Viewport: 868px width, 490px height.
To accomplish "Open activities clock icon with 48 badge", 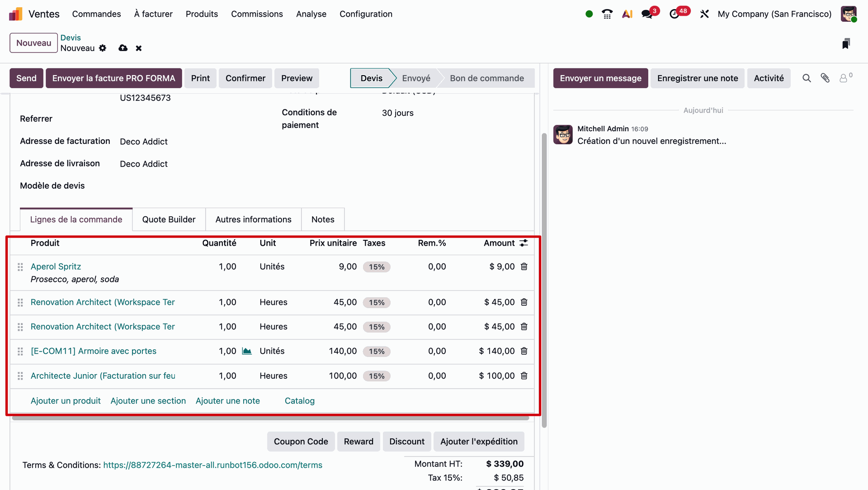I will coord(675,14).
